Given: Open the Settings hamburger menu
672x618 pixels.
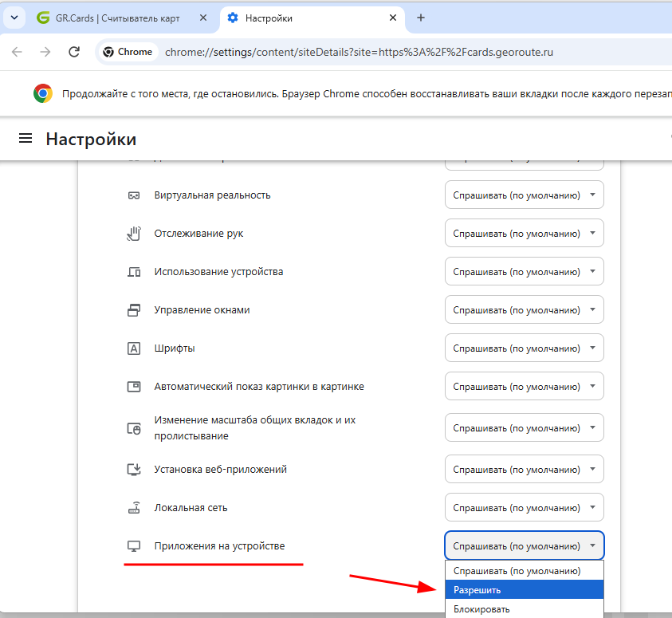Looking at the screenshot, I should tap(26, 139).
